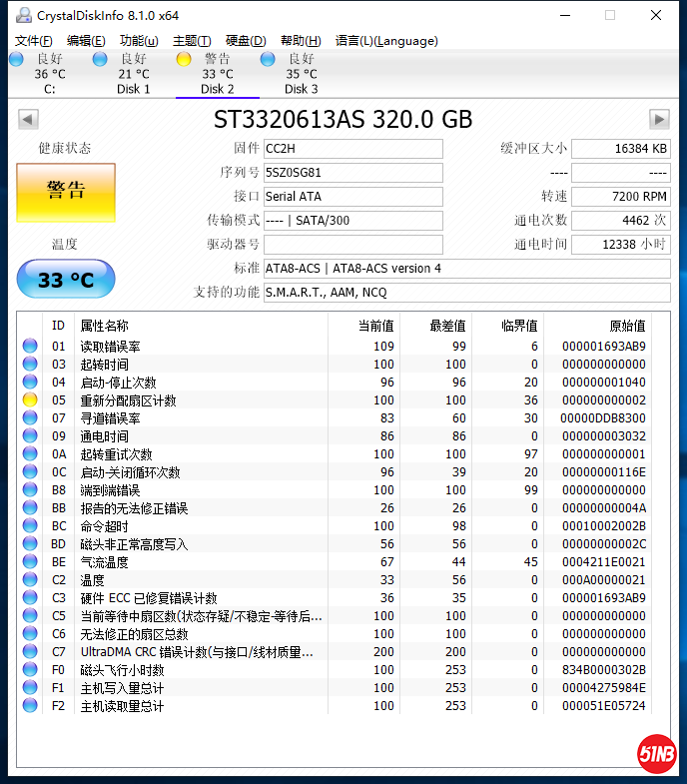Viewport: 687px width, 784px height.
Task: Click the blue orb on attribute 01 row
Action: click(30, 347)
